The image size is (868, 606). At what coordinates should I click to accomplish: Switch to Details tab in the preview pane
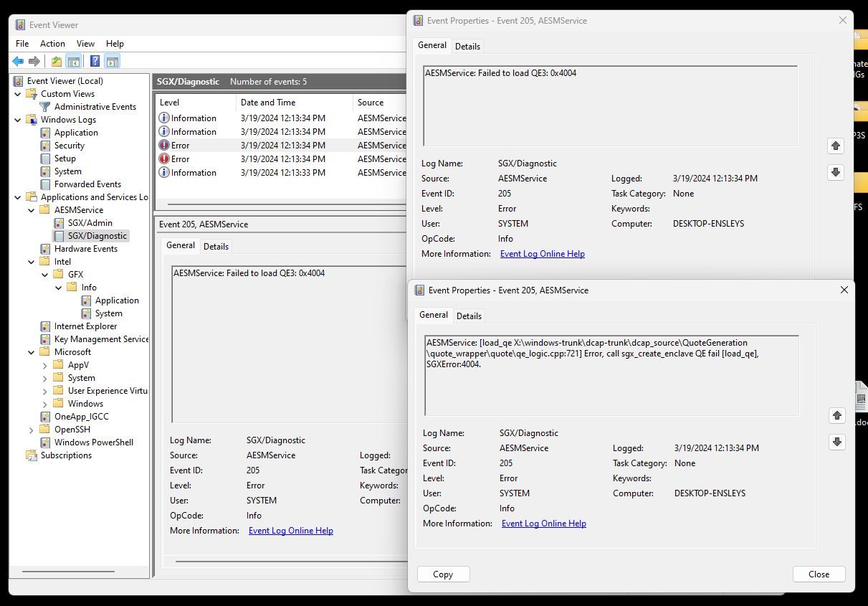(216, 246)
